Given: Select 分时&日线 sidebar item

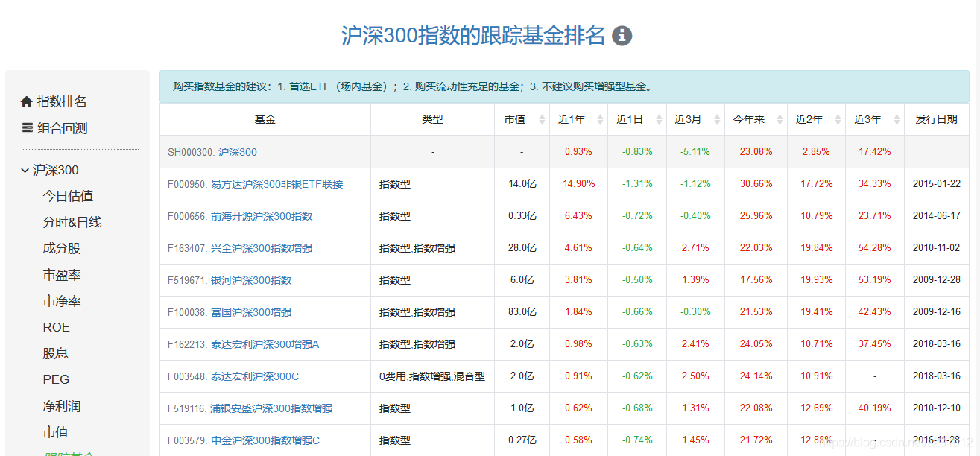Looking at the screenshot, I should tap(72, 222).
